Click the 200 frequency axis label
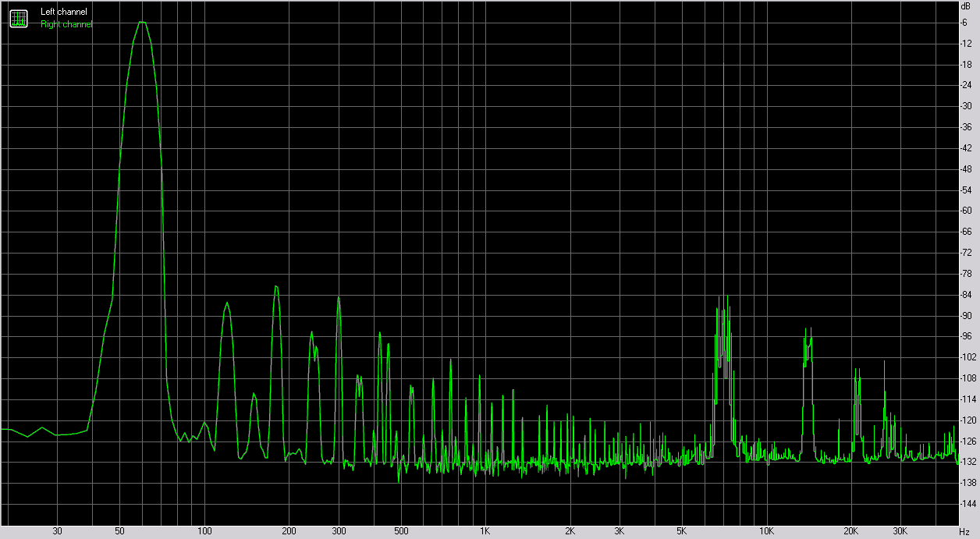Screen dimensions: 980x539 [289, 531]
